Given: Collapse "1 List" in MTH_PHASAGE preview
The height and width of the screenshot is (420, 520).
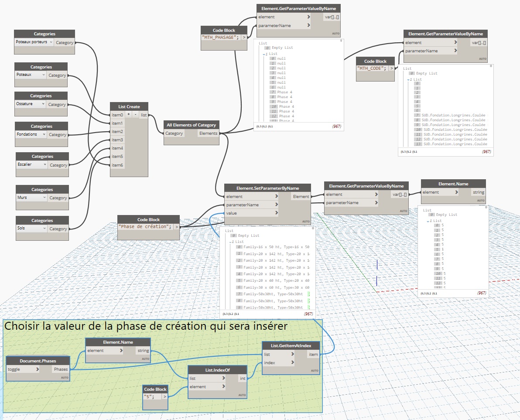Looking at the screenshot, I should (264, 54).
